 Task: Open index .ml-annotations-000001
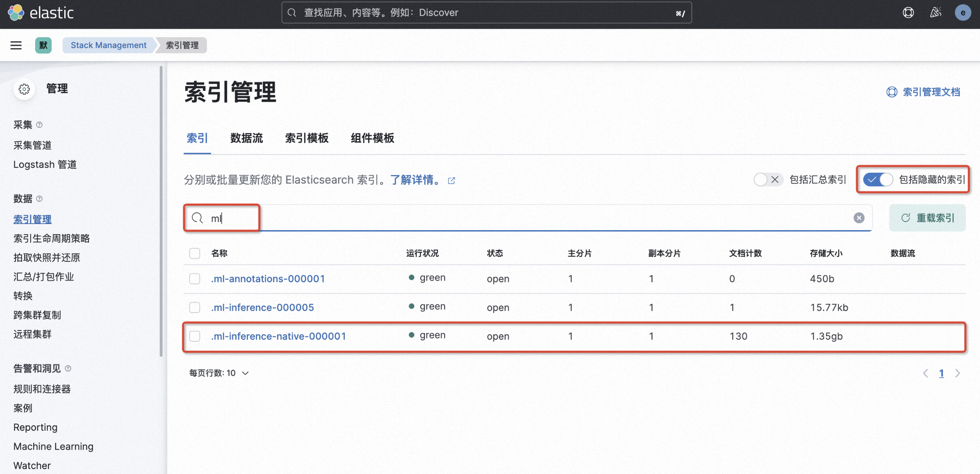(268, 279)
